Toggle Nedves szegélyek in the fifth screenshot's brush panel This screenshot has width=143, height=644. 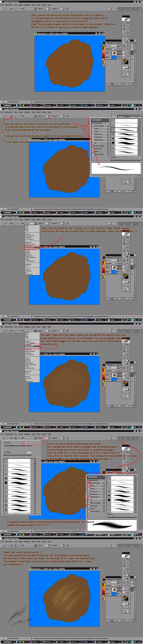[89, 503]
